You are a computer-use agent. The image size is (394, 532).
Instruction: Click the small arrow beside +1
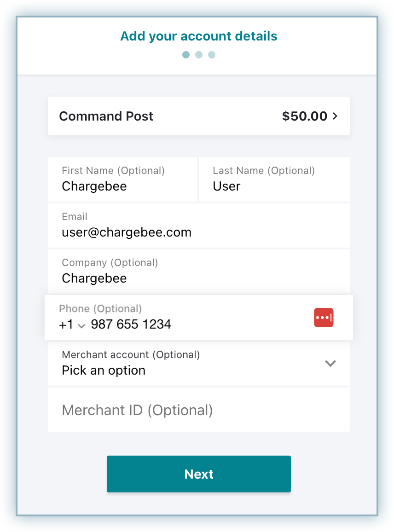coord(82,326)
